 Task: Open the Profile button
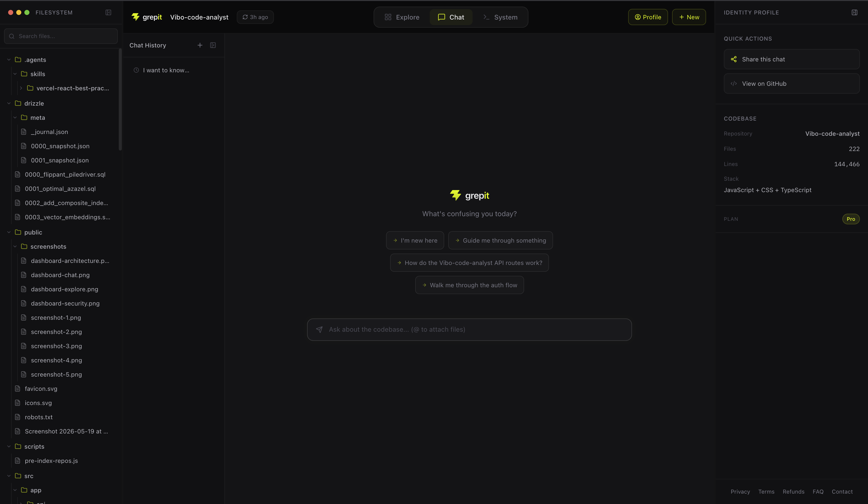tap(648, 17)
